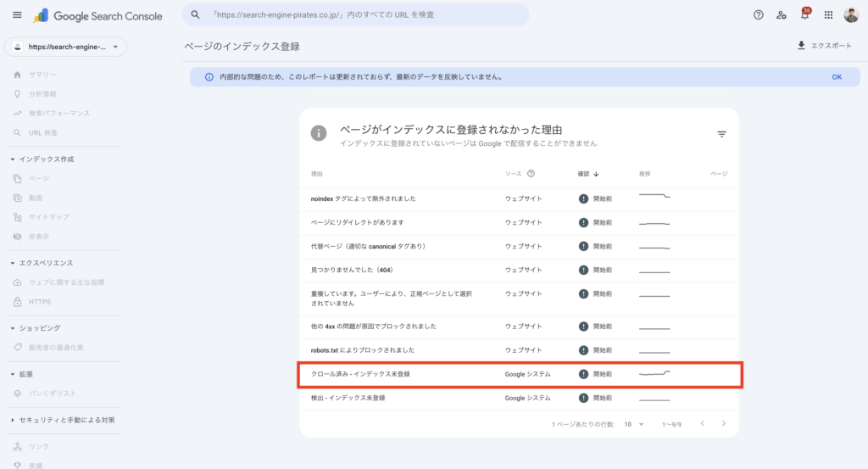This screenshot has height=469, width=868.
Task: Collapse the エクスペリエンス sidebar section
Action: (x=13, y=264)
